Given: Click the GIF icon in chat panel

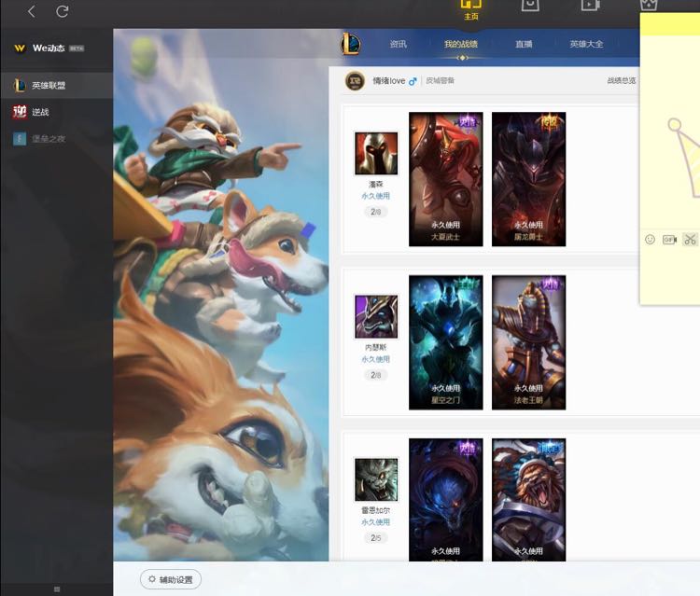Looking at the screenshot, I should (669, 240).
